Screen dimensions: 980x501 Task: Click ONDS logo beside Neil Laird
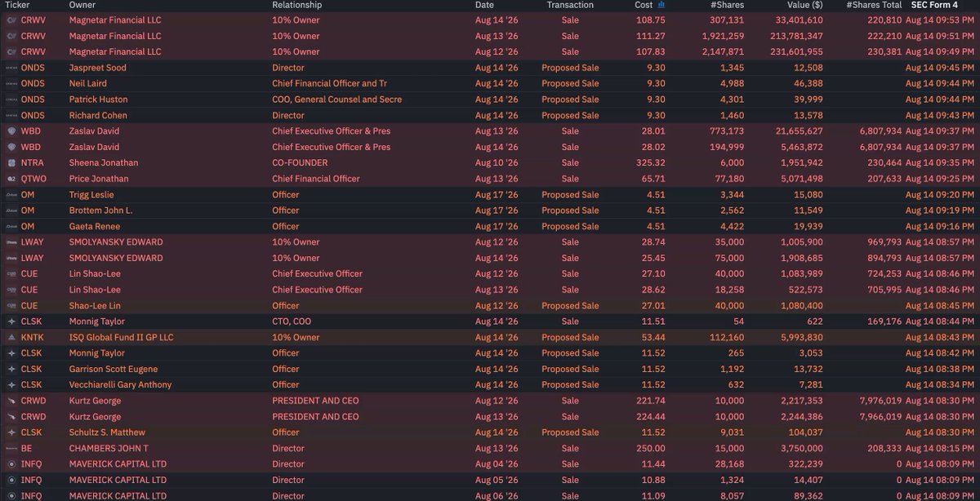click(x=11, y=83)
